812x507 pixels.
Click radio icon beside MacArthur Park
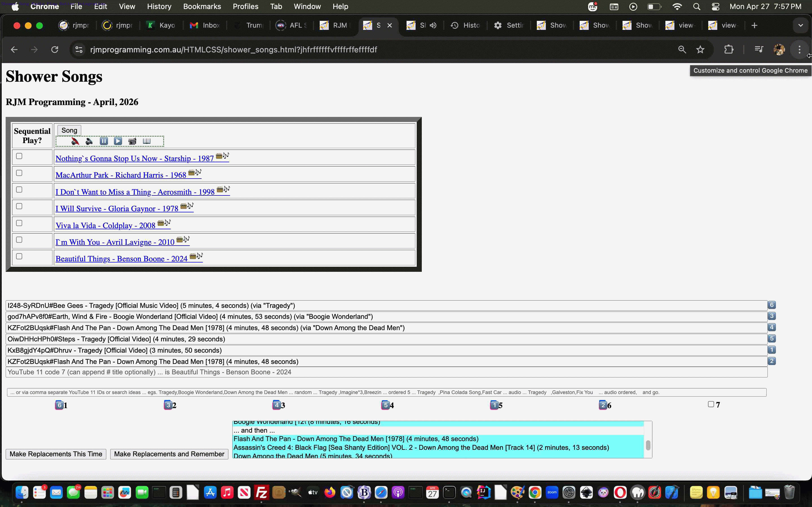192,173
